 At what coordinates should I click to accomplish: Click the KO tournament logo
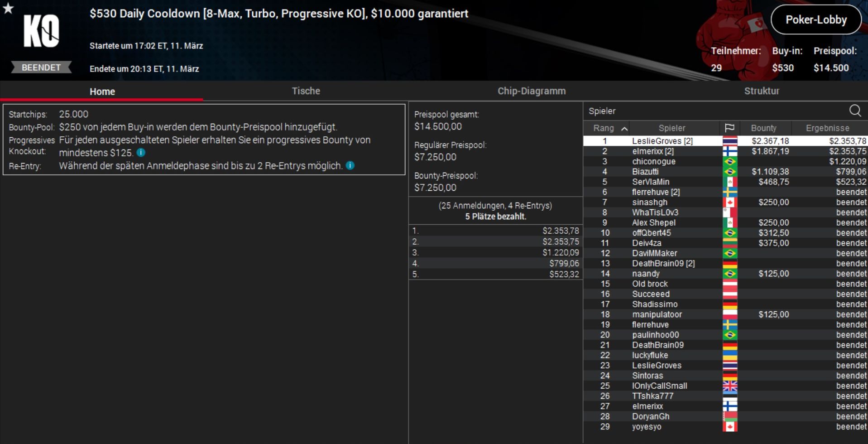tap(41, 31)
